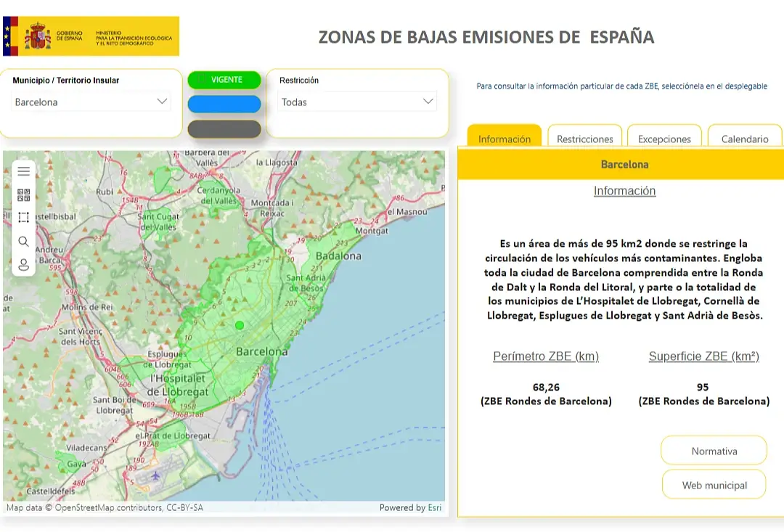Screen dimensions: 784x532
Task: Click the Gobierno de España logo
Action: click(91, 36)
